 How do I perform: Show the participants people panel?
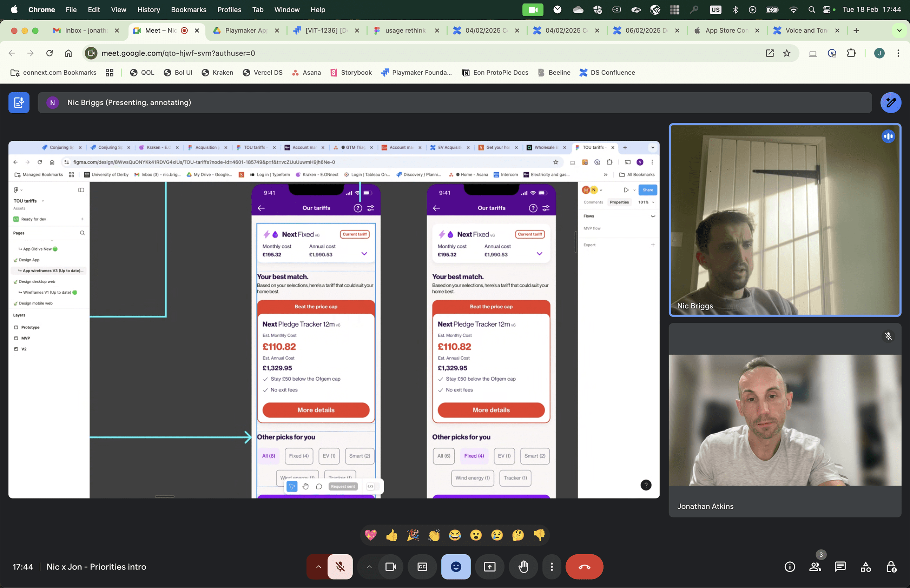pyautogui.click(x=815, y=567)
